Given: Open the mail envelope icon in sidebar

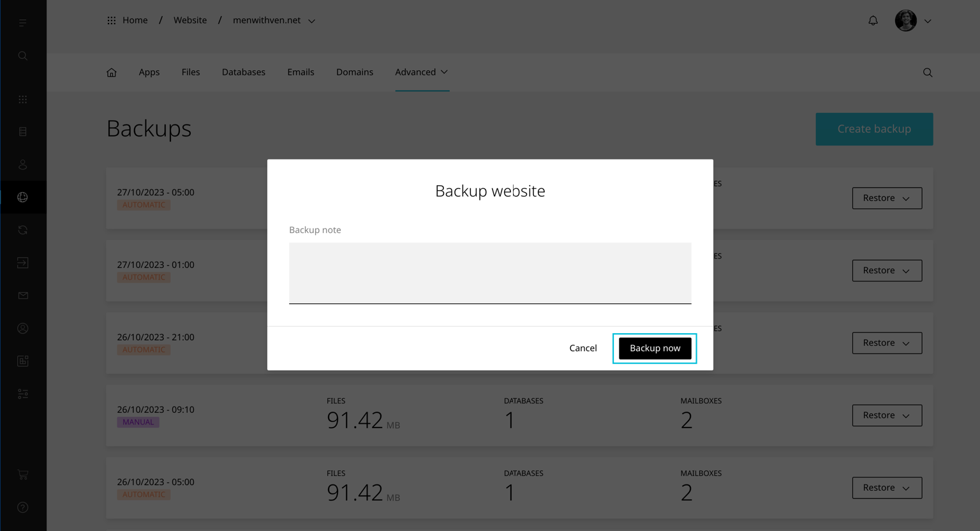Looking at the screenshot, I should pos(23,295).
